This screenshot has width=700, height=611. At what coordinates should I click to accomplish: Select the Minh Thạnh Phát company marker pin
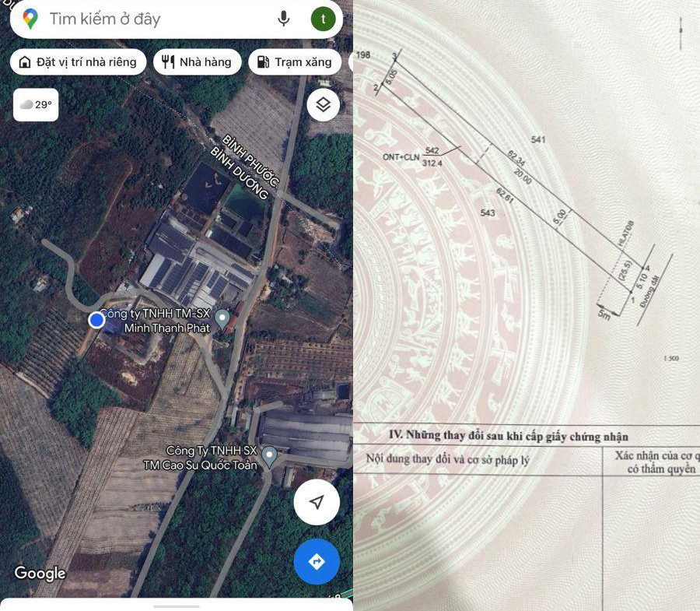(222, 319)
